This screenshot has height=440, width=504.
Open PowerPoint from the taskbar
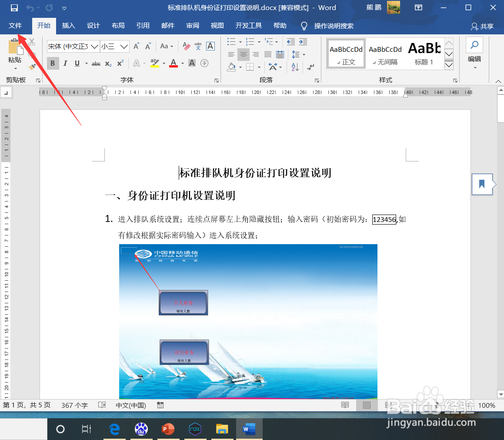168,429
